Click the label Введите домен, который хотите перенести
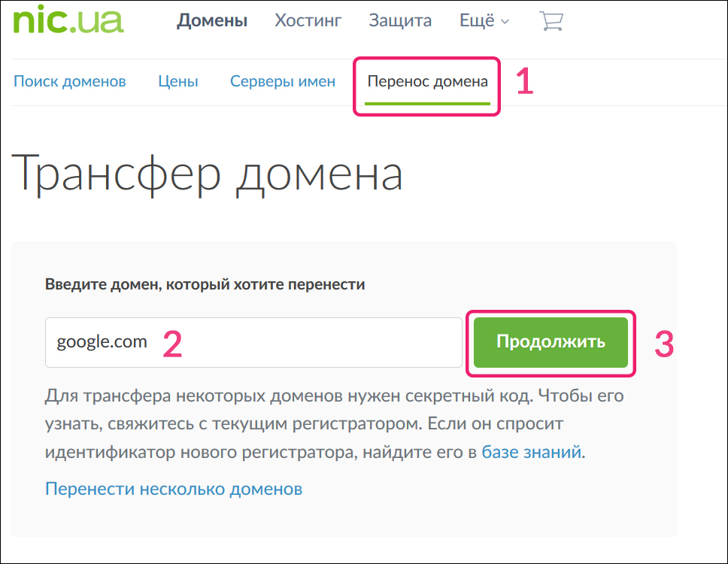The image size is (728, 564). coord(205,284)
